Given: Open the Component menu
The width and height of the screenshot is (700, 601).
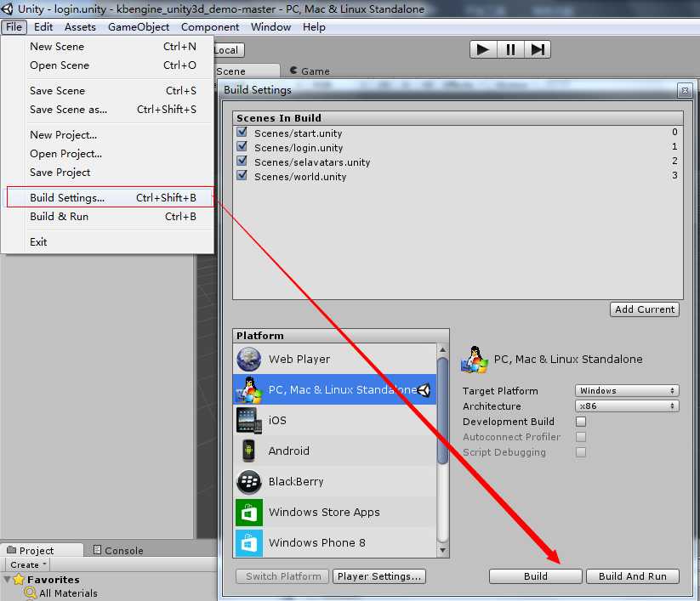Looking at the screenshot, I should pos(210,27).
